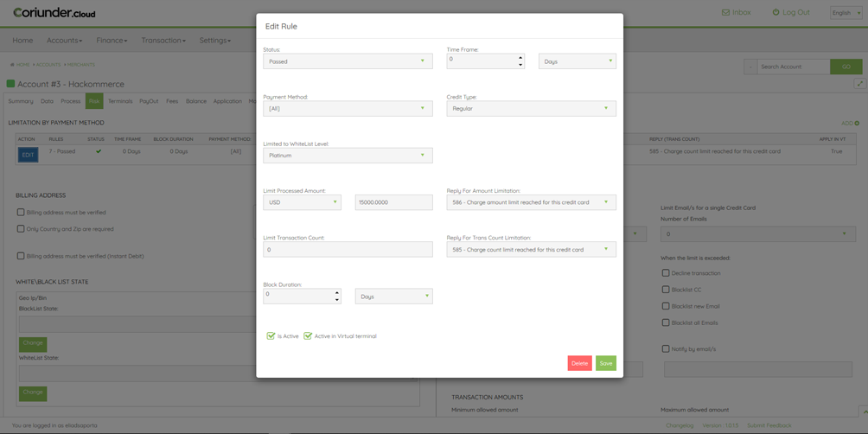Click the Limit Transaction Count field
868x434 pixels.
tap(348, 250)
